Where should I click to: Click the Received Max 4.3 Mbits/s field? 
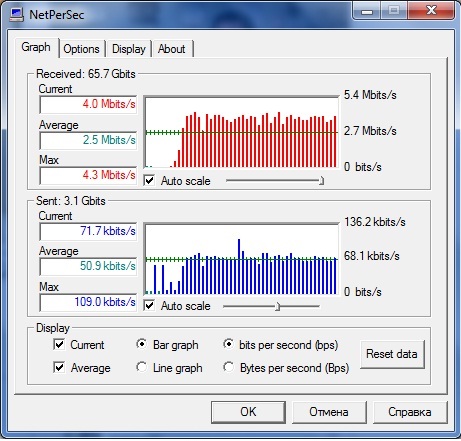[x=88, y=175]
